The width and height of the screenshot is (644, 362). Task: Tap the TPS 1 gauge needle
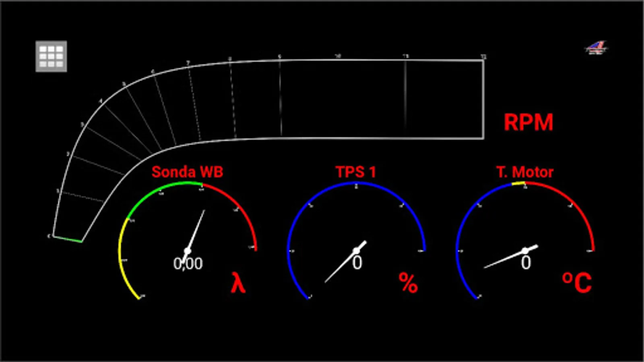click(346, 261)
